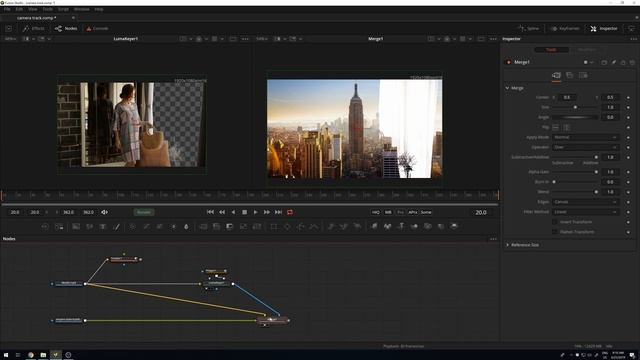Open the Operator dropdown set to Over
Screen dimensions: 640x360
pos(586,147)
